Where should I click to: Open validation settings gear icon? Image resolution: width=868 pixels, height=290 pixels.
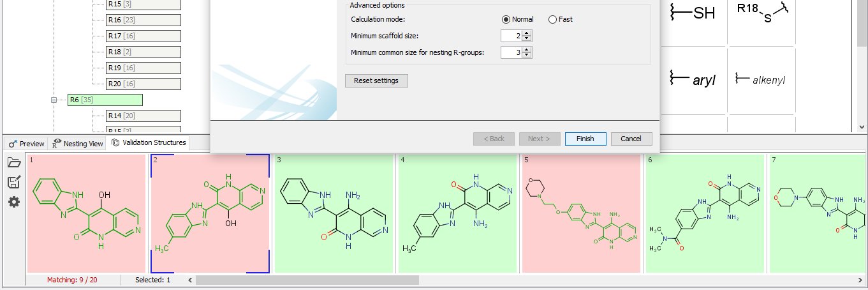click(x=13, y=202)
